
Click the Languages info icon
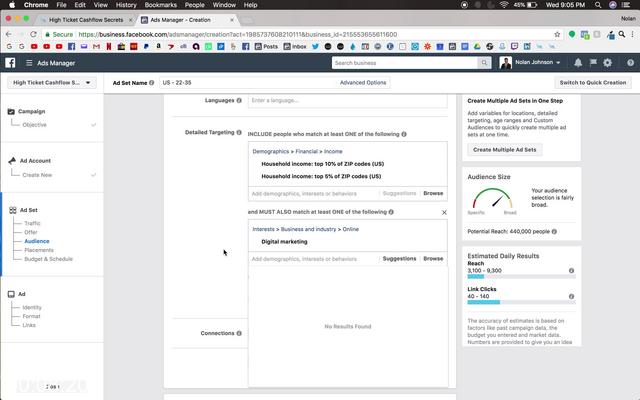pyautogui.click(x=239, y=100)
